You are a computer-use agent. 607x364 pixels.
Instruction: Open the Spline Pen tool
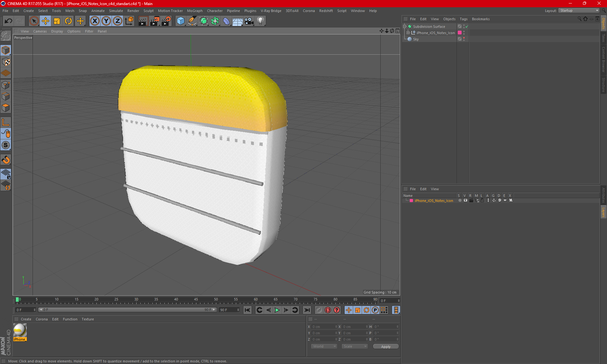pos(192,21)
